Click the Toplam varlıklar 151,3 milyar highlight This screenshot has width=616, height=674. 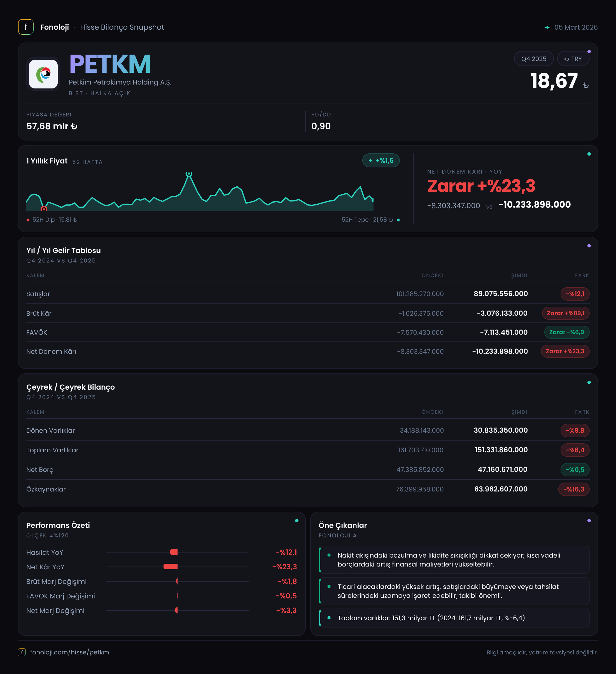(454, 618)
